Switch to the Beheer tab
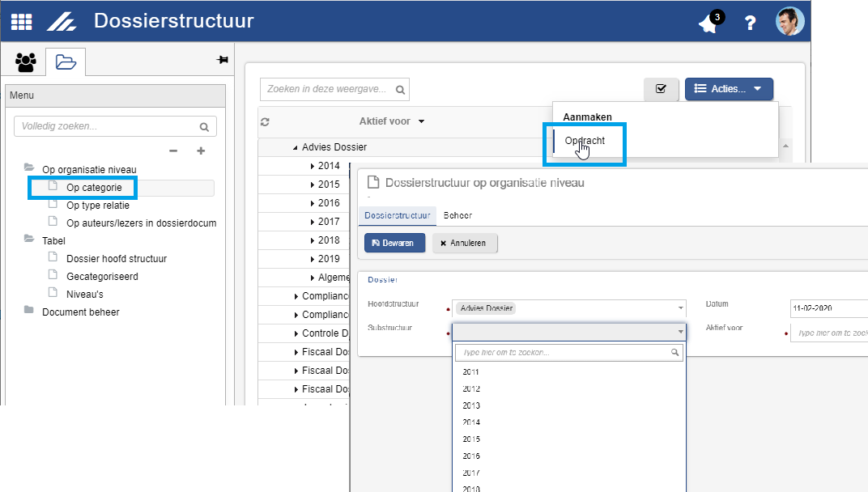This screenshot has width=868, height=492. coord(457,215)
